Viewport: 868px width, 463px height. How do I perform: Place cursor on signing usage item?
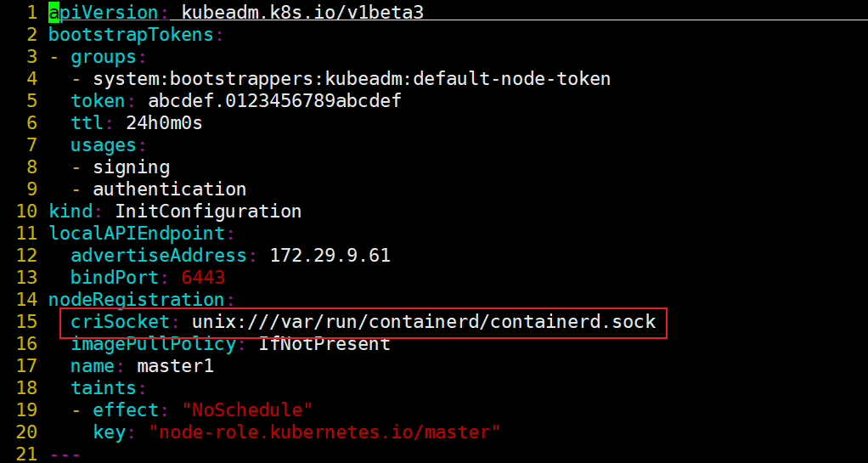131,167
